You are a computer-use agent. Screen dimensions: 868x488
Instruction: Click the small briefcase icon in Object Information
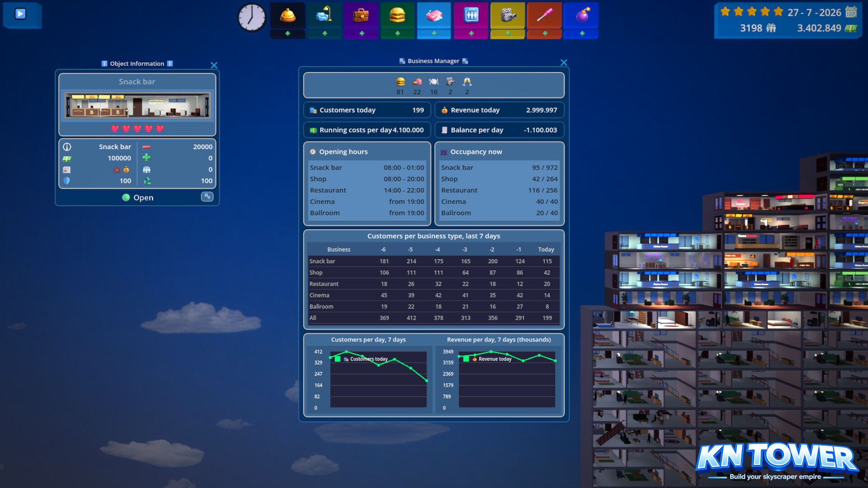(x=117, y=170)
